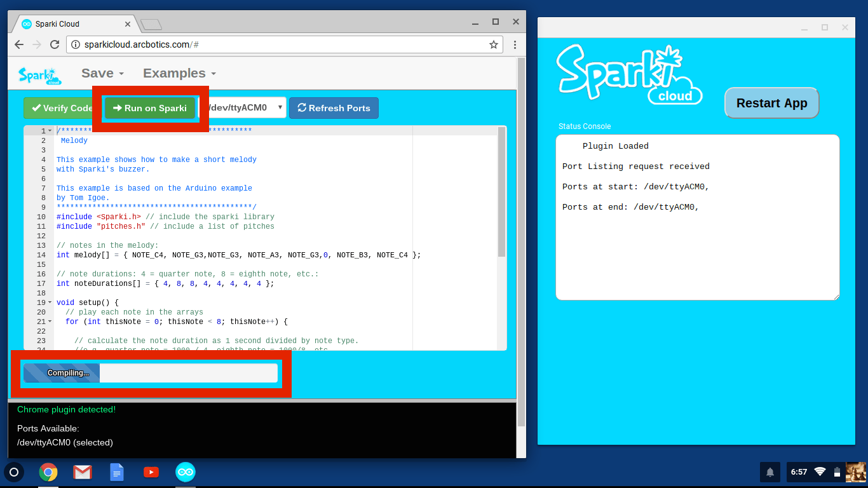Click 'Ports at end: /dev/ttyACM0,' line
The width and height of the screenshot is (868, 488).
[631, 207]
